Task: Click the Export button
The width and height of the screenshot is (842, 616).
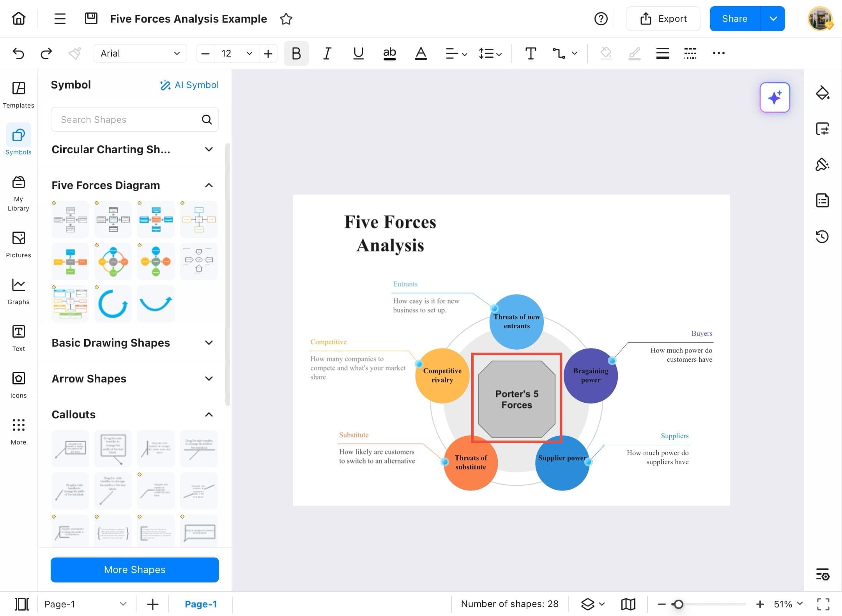Action: pos(663,19)
